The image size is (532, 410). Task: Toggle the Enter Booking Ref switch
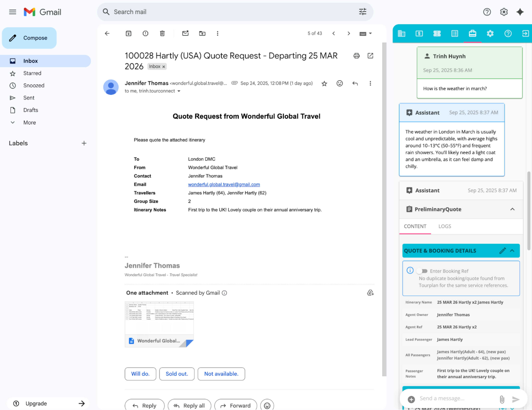tap(422, 271)
